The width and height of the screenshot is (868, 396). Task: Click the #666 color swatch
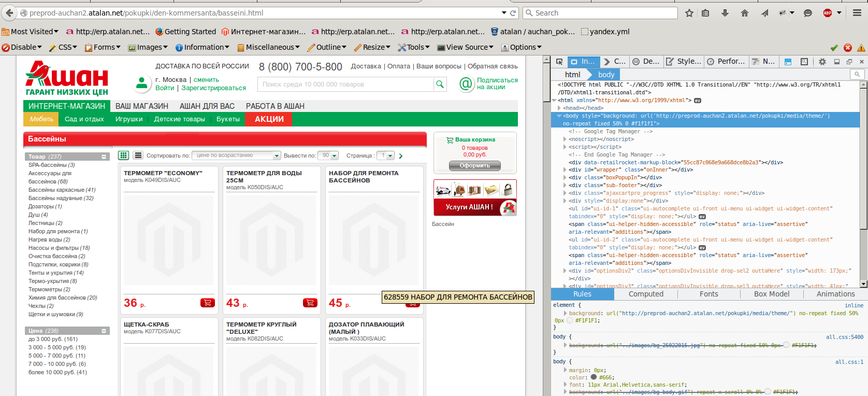[594, 377]
